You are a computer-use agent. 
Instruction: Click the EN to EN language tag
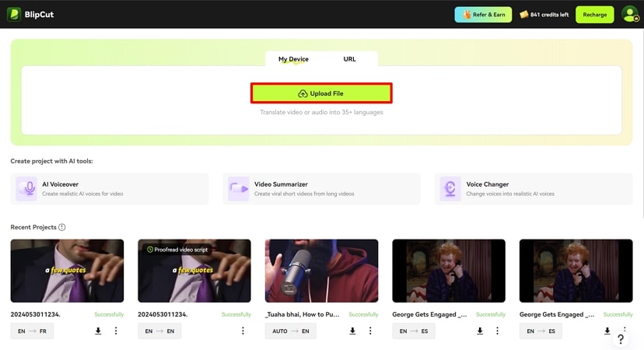159,331
